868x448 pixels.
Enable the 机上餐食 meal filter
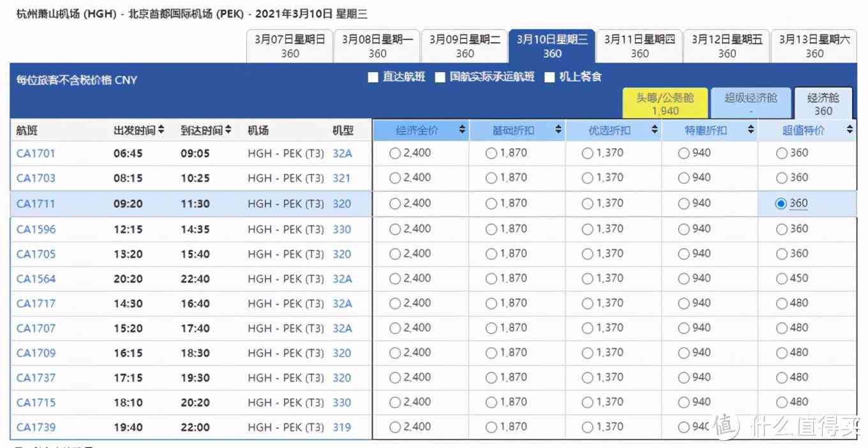point(550,77)
